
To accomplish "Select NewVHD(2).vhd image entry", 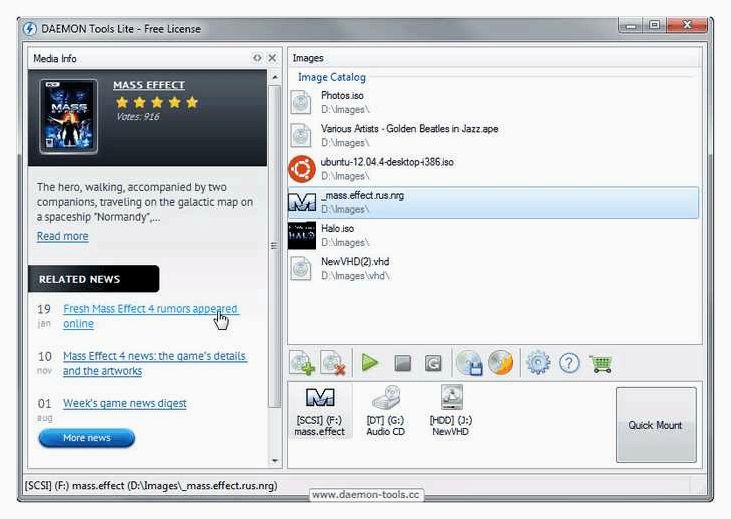I will (493, 269).
